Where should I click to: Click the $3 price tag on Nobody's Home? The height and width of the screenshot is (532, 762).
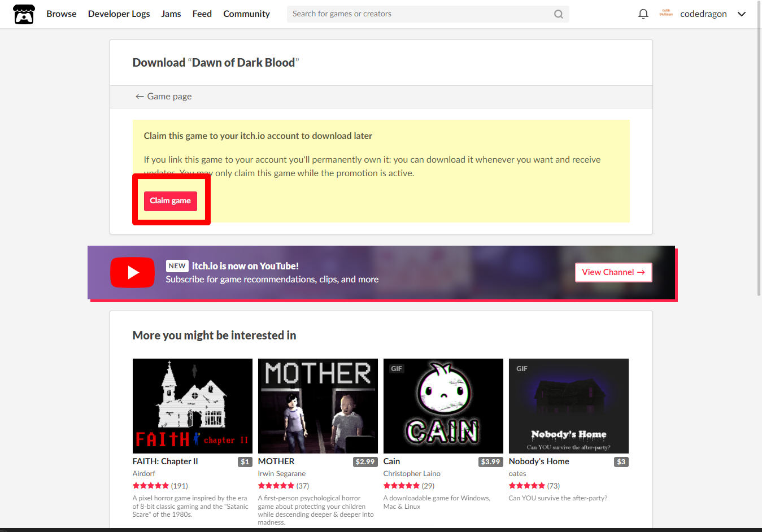click(621, 462)
